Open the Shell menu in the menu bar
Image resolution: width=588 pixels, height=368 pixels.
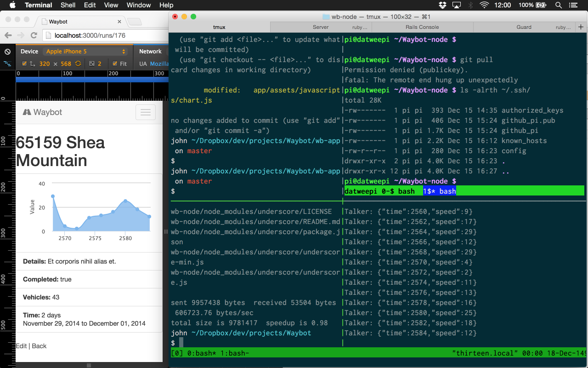coord(68,5)
